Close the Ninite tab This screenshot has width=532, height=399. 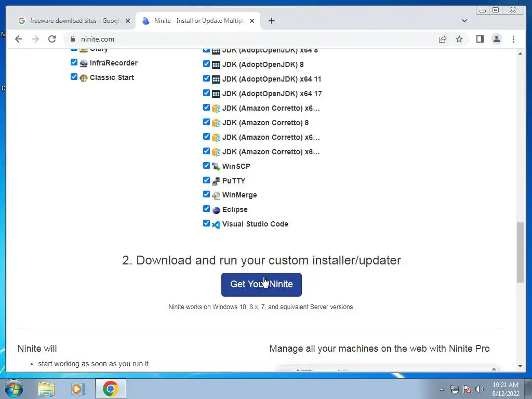[x=252, y=21]
